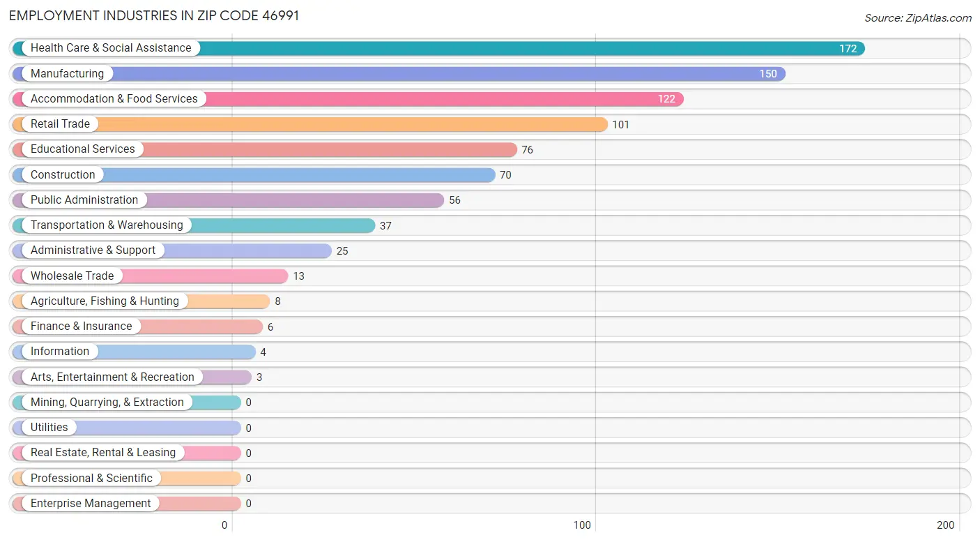Click the value 70 beside Construction bar
This screenshot has height=542, width=980.
pos(505,175)
